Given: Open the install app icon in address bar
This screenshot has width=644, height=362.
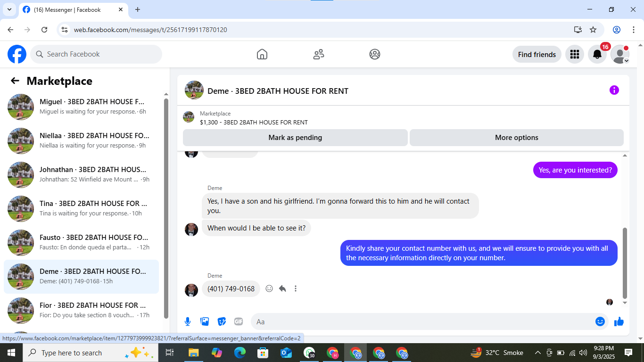Looking at the screenshot, I should click(x=578, y=30).
